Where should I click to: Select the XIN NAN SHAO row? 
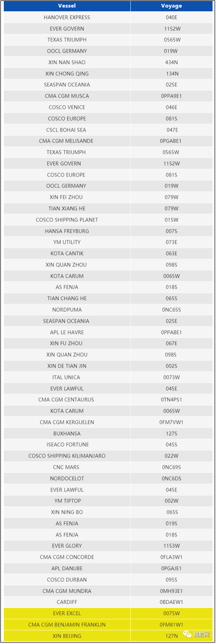point(67,62)
